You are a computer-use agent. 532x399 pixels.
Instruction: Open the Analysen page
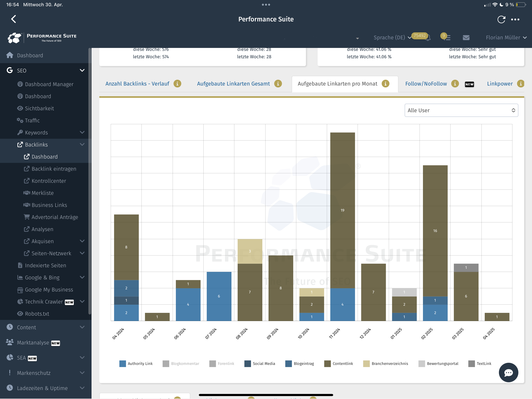click(x=42, y=229)
